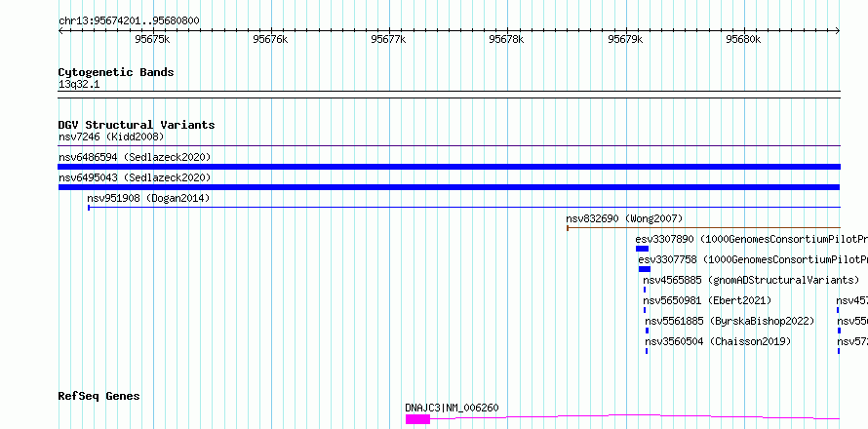The height and width of the screenshot is (429, 868).
Task: Click the thin purple nsv7246 variant line
Action: point(450,146)
